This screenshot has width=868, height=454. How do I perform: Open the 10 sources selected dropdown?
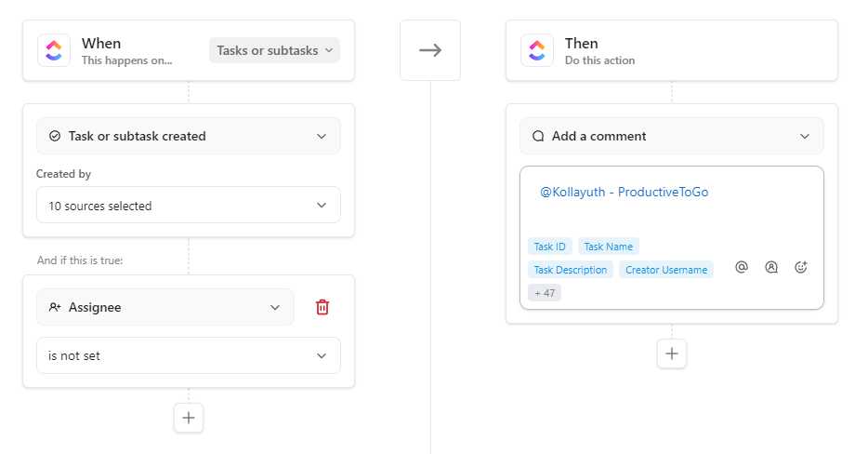189,205
